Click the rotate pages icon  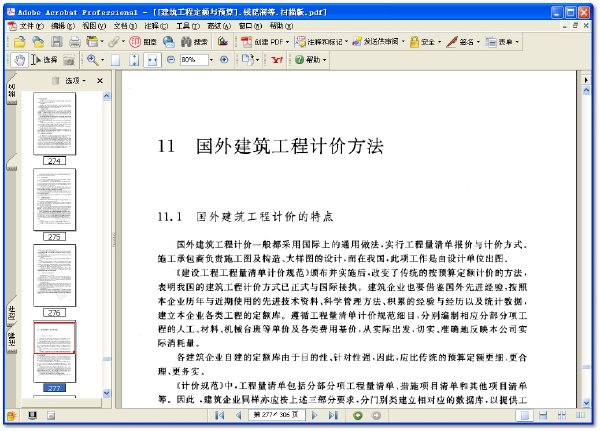[x=247, y=60]
